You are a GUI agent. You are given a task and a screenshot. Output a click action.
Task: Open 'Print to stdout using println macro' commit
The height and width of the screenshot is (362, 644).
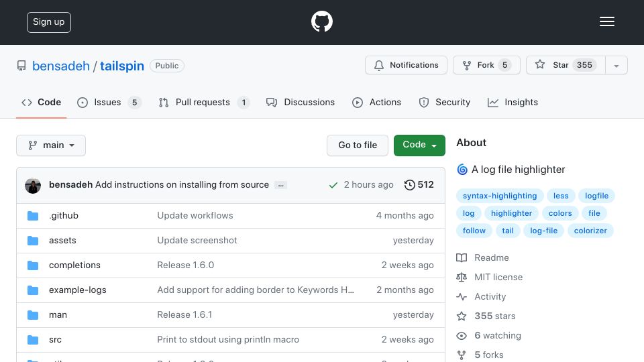point(228,340)
